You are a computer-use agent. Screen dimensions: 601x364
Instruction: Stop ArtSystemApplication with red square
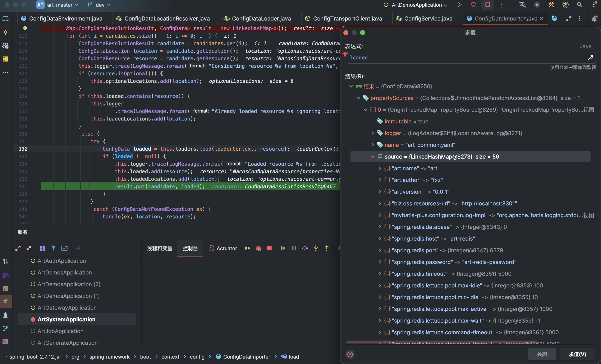269,248
